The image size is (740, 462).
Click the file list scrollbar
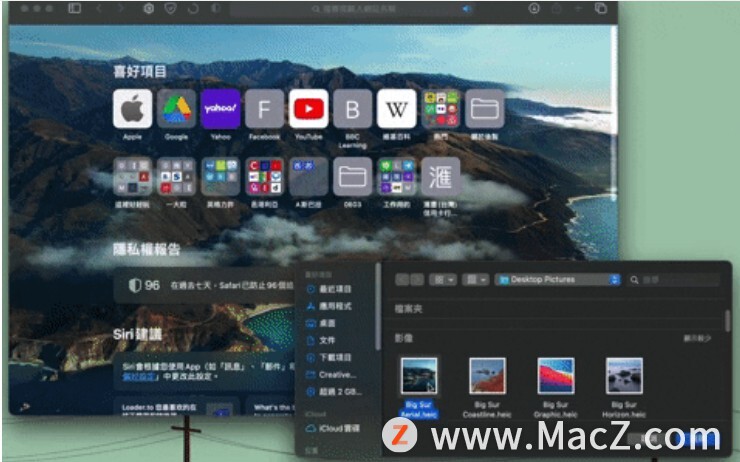pyautogui.click(x=727, y=320)
